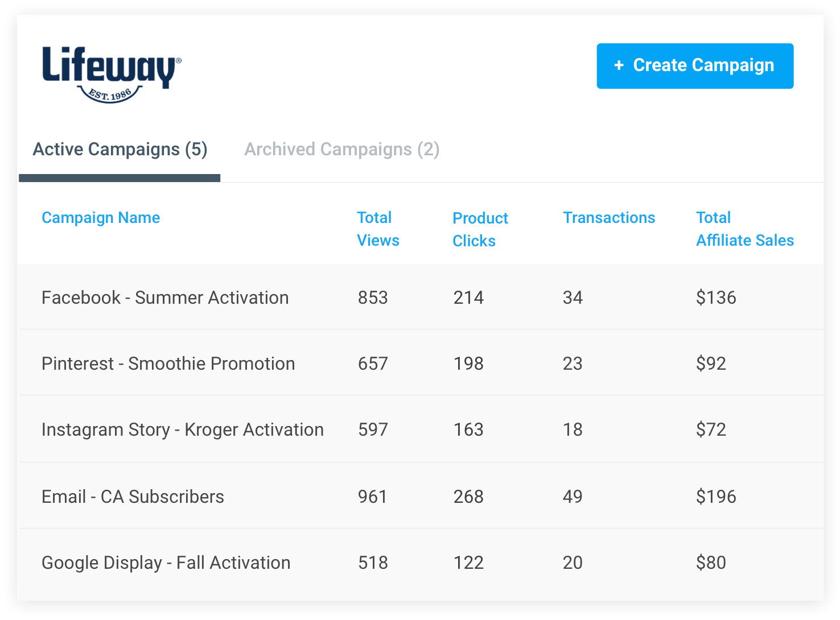Click the plus icon in Create Campaign
Screen dimensions: 840x620
click(x=619, y=65)
